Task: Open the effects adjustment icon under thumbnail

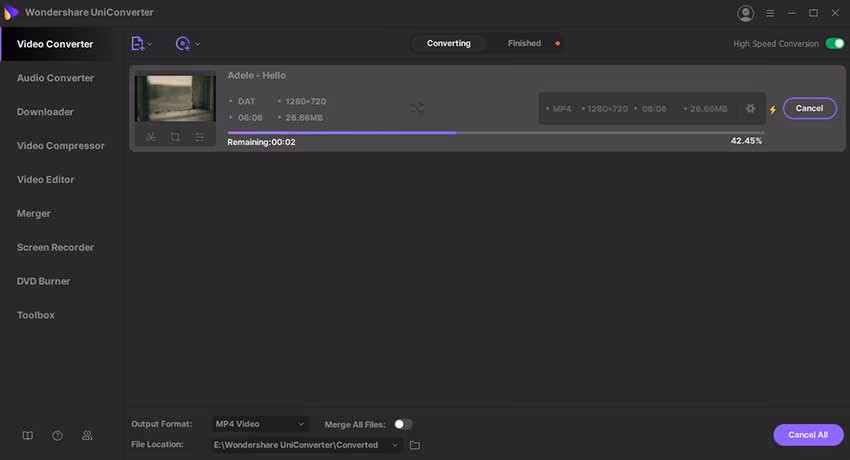Action: (200, 137)
